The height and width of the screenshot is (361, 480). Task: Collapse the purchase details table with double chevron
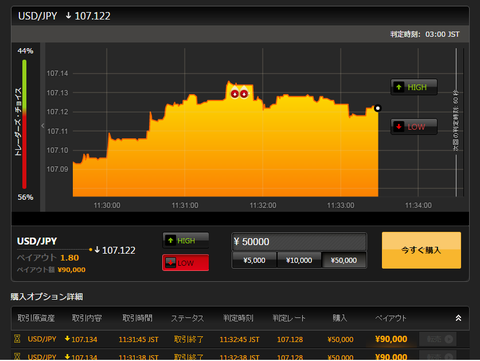(458, 318)
